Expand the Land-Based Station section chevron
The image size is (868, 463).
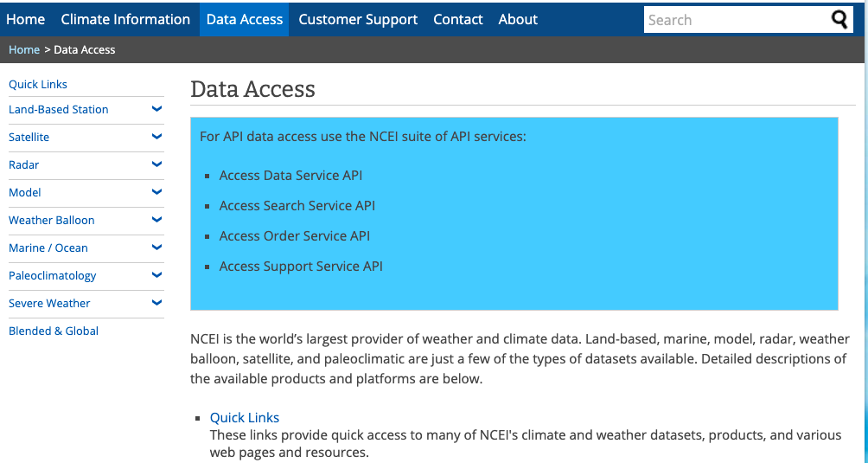(x=156, y=109)
